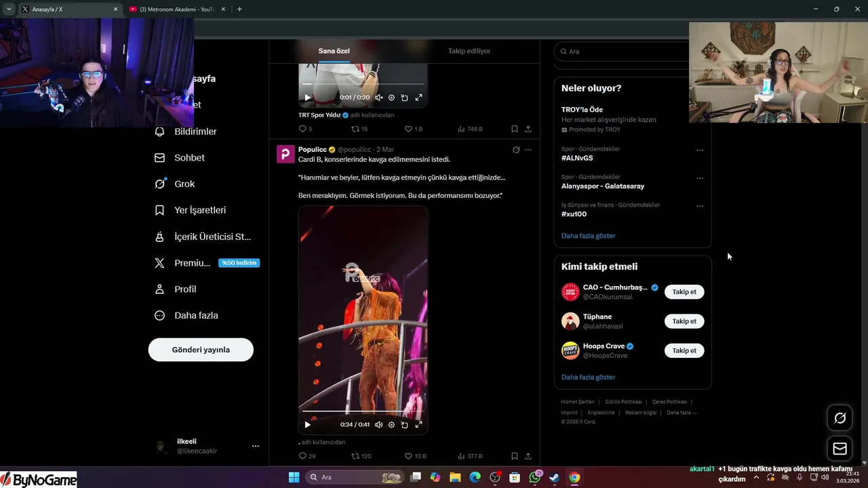868x488 pixels.
Task: Share the Populicc post
Action: coord(528,456)
